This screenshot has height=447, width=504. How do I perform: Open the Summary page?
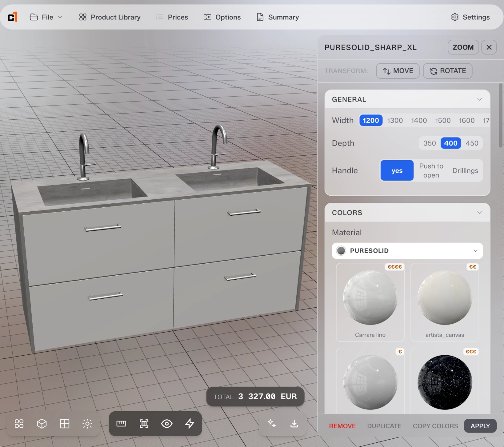278,17
